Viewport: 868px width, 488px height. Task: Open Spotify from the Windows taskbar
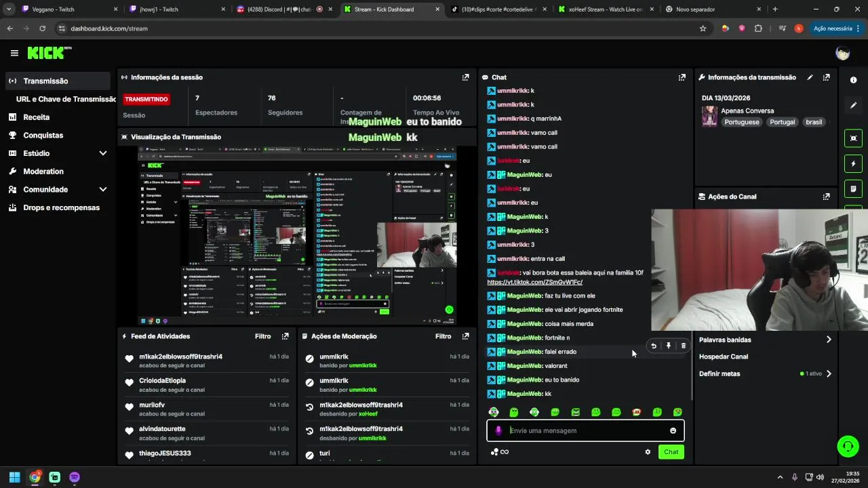[x=75, y=477]
